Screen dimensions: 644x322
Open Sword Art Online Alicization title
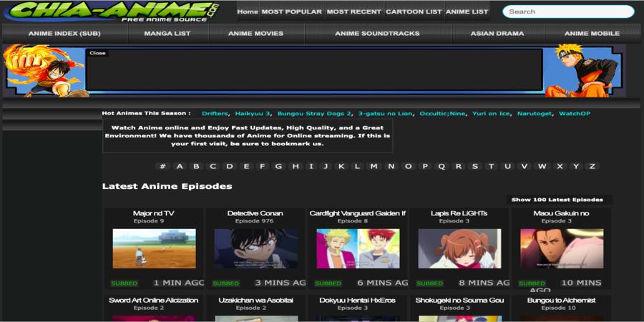coord(154,301)
